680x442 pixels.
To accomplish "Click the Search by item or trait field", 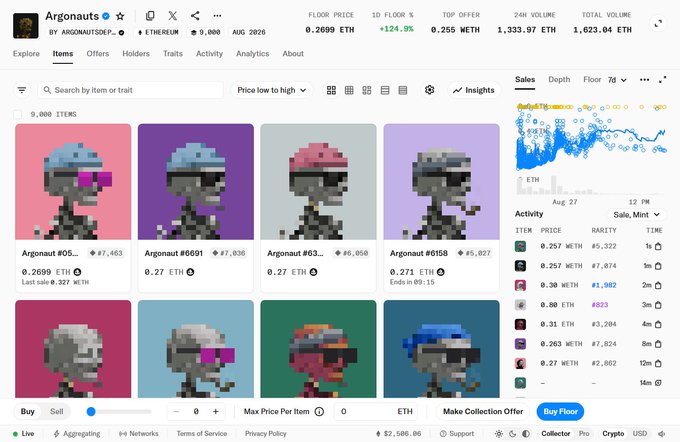I will click(131, 90).
